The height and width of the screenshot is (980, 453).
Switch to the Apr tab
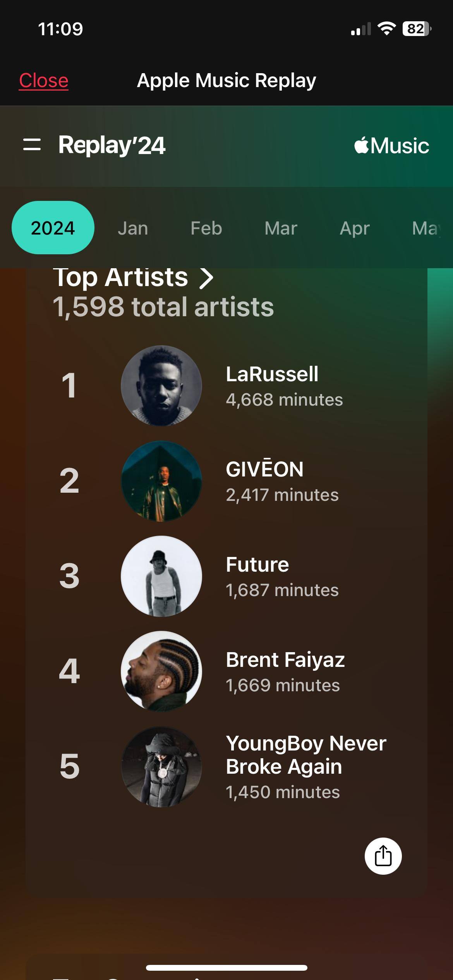(354, 228)
